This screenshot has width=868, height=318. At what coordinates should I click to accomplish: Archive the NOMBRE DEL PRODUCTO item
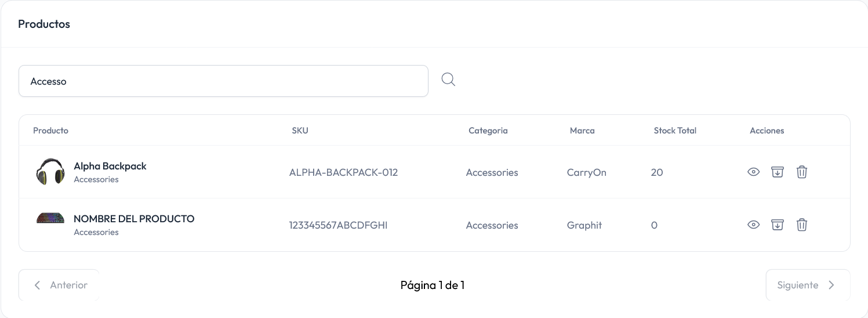(x=777, y=225)
